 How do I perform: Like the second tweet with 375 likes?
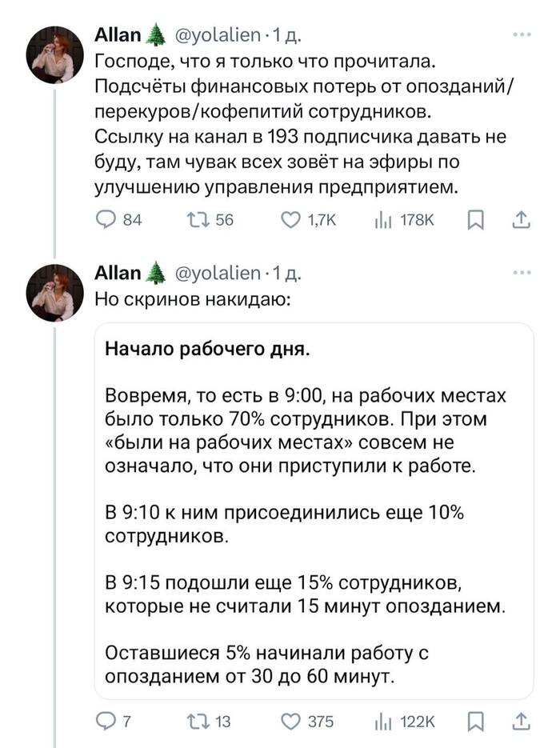coord(291,722)
